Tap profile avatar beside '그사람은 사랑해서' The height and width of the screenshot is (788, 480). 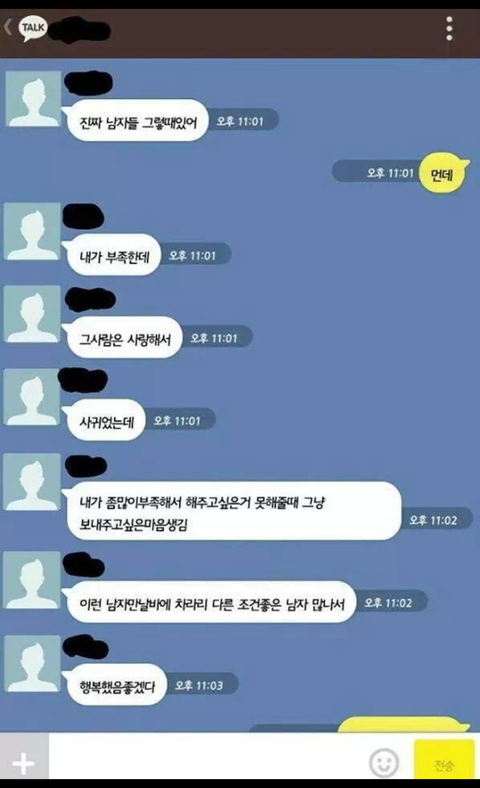(32, 314)
